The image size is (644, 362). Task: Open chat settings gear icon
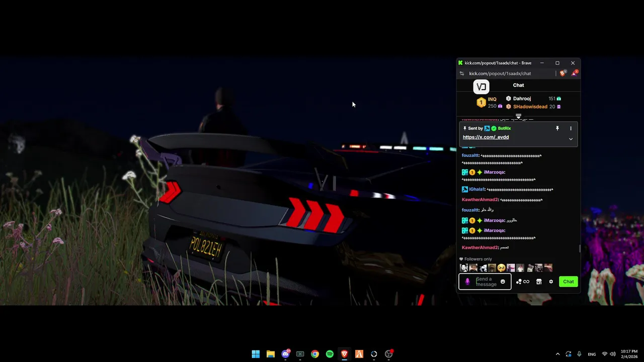551,282
